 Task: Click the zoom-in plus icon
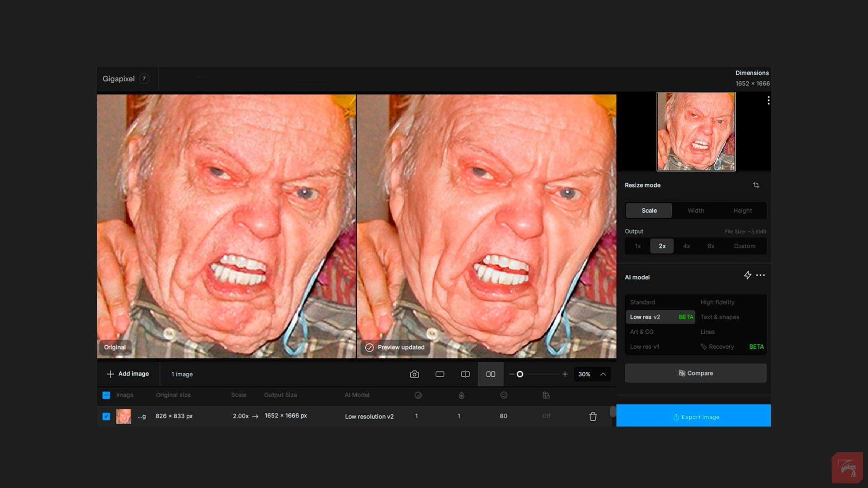tap(565, 374)
